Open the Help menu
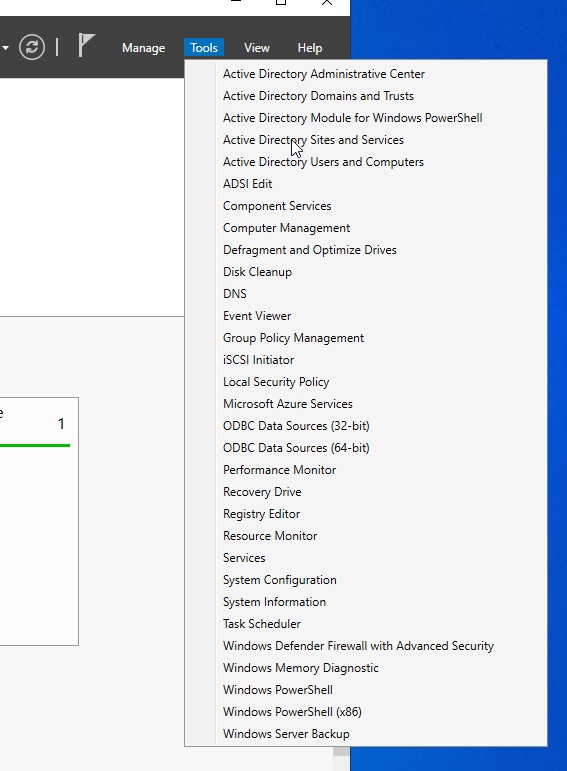This screenshot has height=771, width=567. [x=310, y=48]
